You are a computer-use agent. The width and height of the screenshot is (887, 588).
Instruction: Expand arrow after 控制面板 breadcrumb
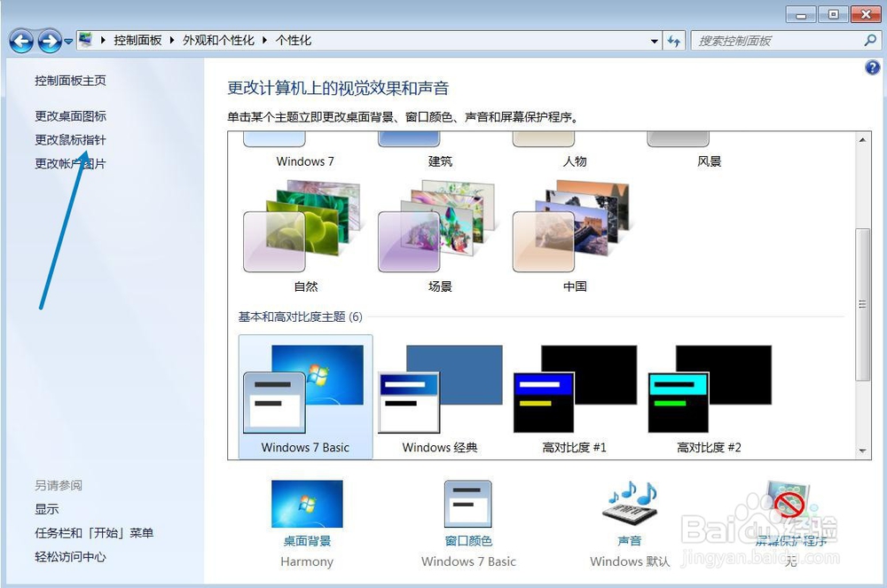click(172, 40)
